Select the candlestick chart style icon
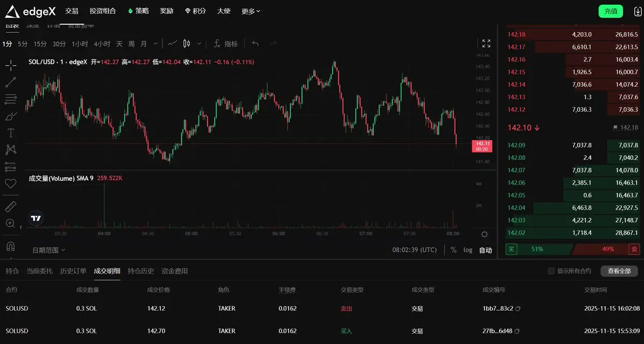 [x=187, y=43]
